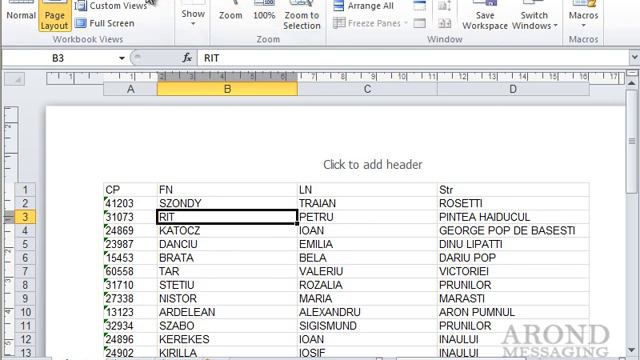Select row 7 header
The height and width of the screenshot is (360, 640).
click(x=25, y=271)
